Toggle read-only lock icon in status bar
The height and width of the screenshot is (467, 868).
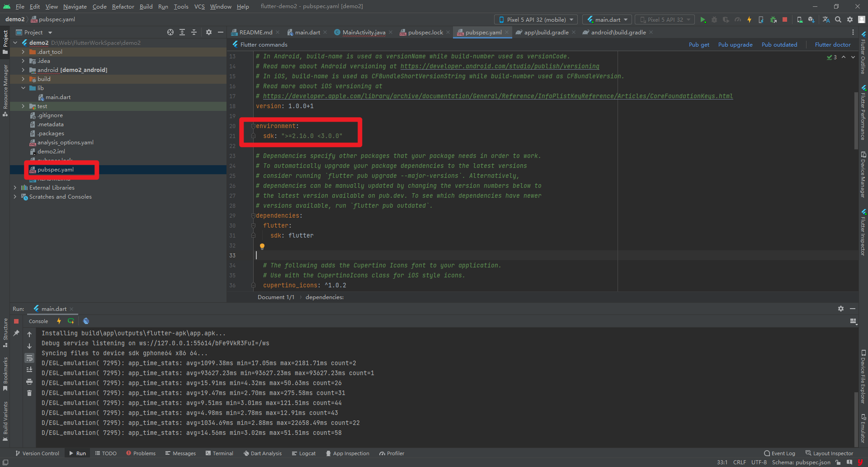pyautogui.click(x=838, y=462)
